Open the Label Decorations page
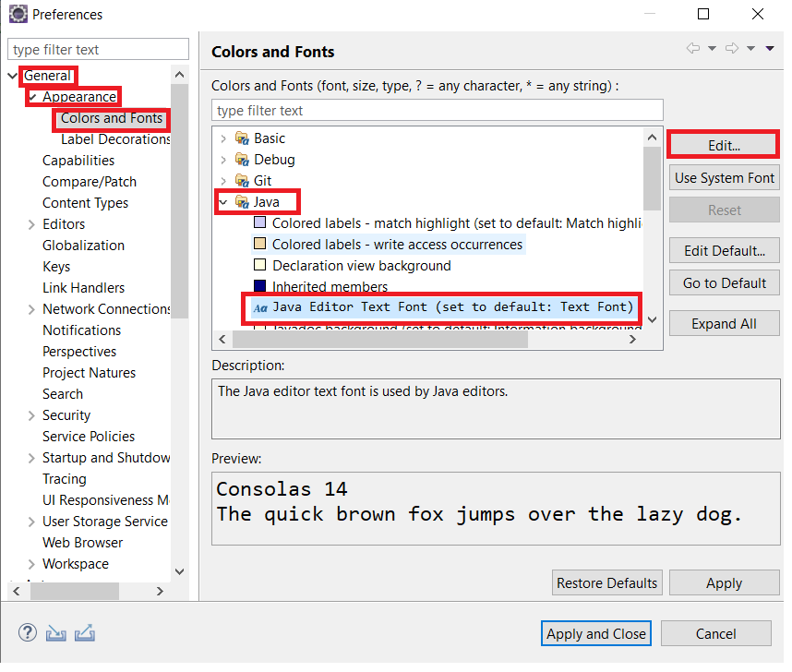The image size is (792, 672). [x=114, y=138]
